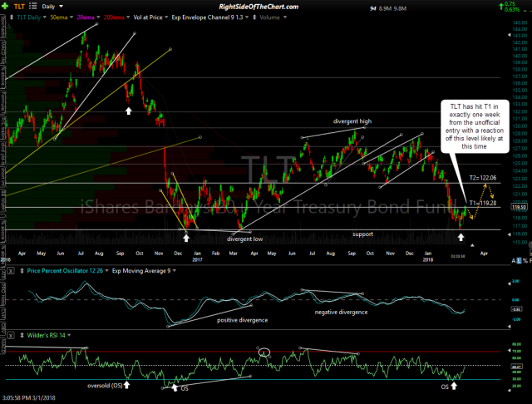Image resolution: width=532 pixels, height=404 pixels.
Task: Click the green plus add icon
Action: 6,6
